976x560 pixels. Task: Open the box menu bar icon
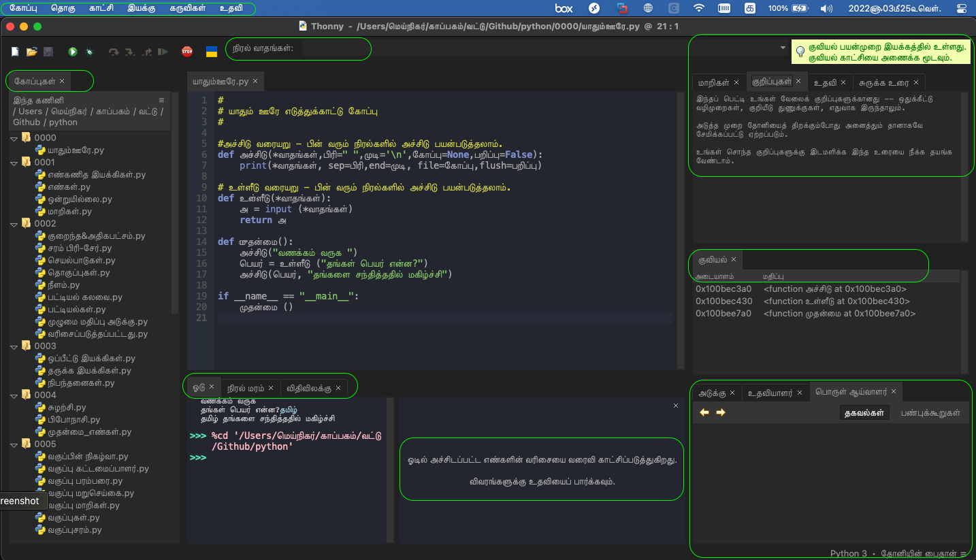click(564, 9)
